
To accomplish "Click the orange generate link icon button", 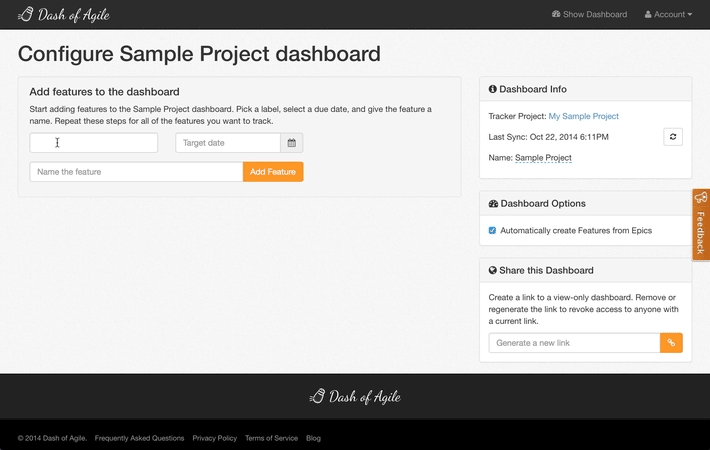I will tap(672, 343).
